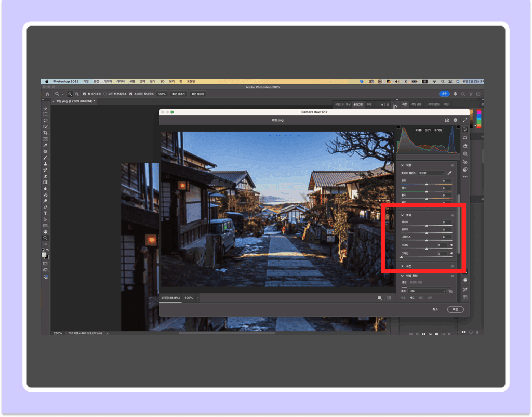The image size is (532, 417).
Task: Select the Eyedropper tool in Photoshop toolbar
Action: pyautogui.click(x=45, y=146)
